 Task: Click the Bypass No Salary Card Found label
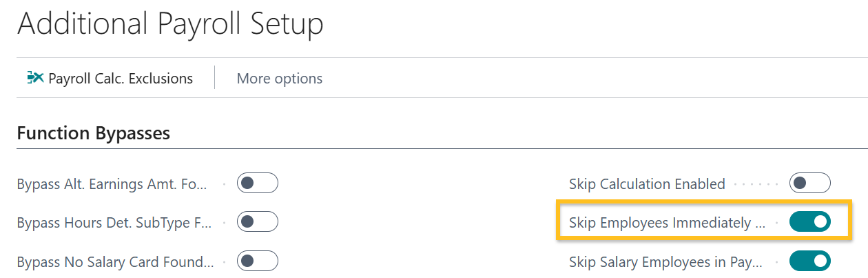click(115, 262)
